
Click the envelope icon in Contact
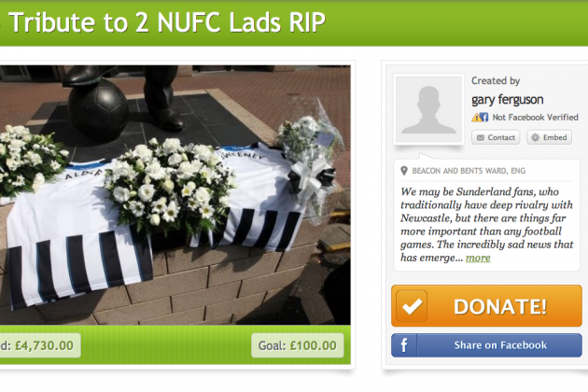click(x=481, y=138)
